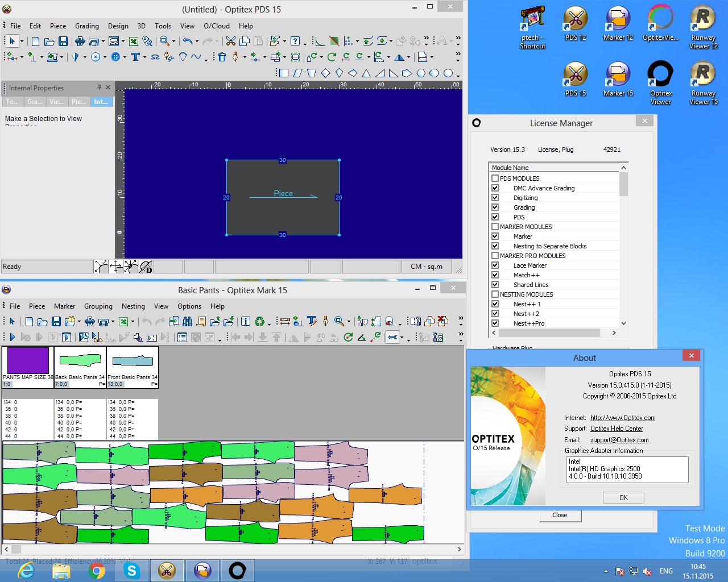Select the trapezoid shape tool
The height and width of the screenshot is (582, 728).
pos(311,73)
